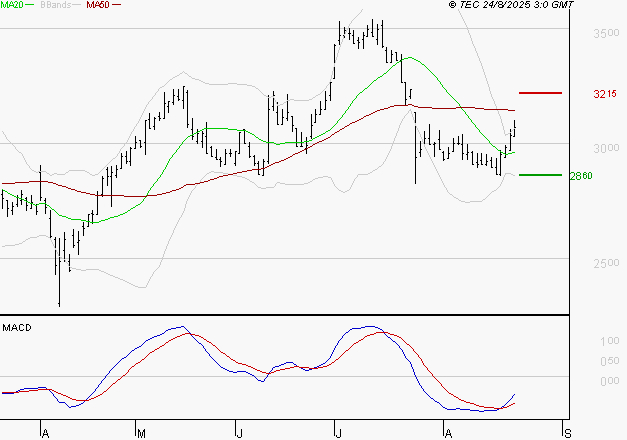Click the 050 MACD axis label

610,361
